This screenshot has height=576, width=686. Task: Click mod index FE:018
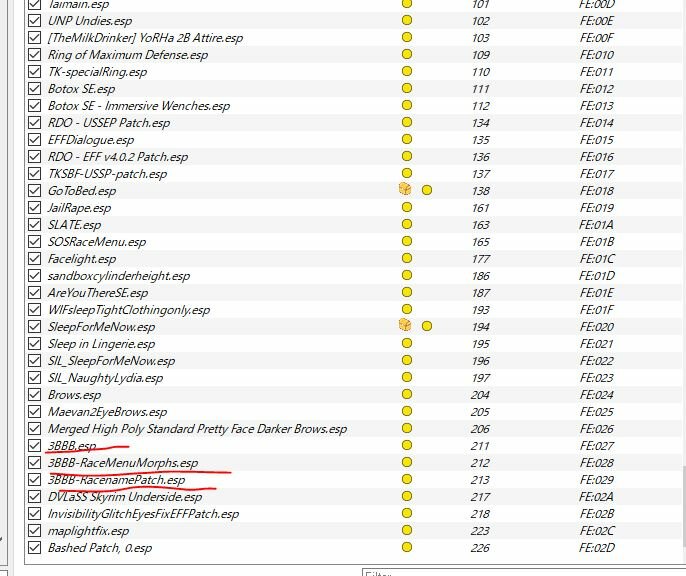point(597,191)
